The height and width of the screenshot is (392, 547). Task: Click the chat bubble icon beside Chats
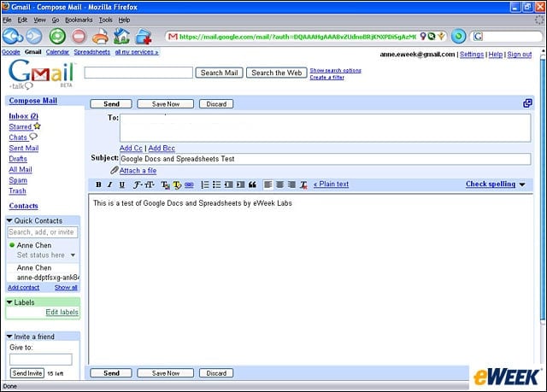click(33, 137)
